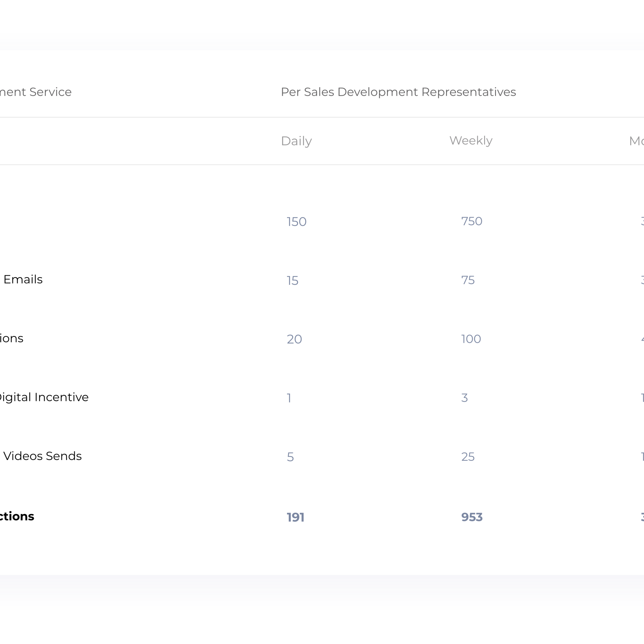The height and width of the screenshot is (644, 644).
Task: Click the bold total row label
Action: coord(17,516)
